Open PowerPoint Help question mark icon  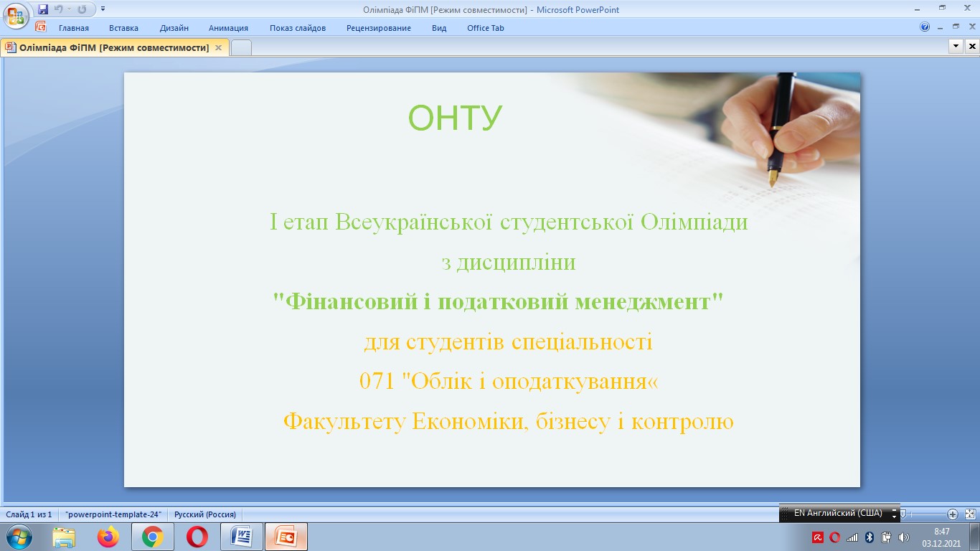pos(925,27)
